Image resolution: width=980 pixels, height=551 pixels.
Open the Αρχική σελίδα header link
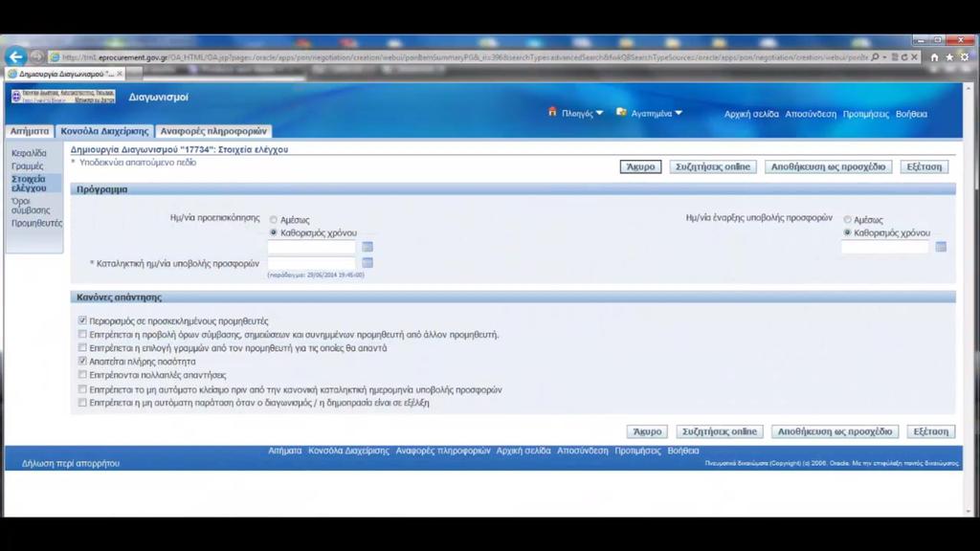751,114
